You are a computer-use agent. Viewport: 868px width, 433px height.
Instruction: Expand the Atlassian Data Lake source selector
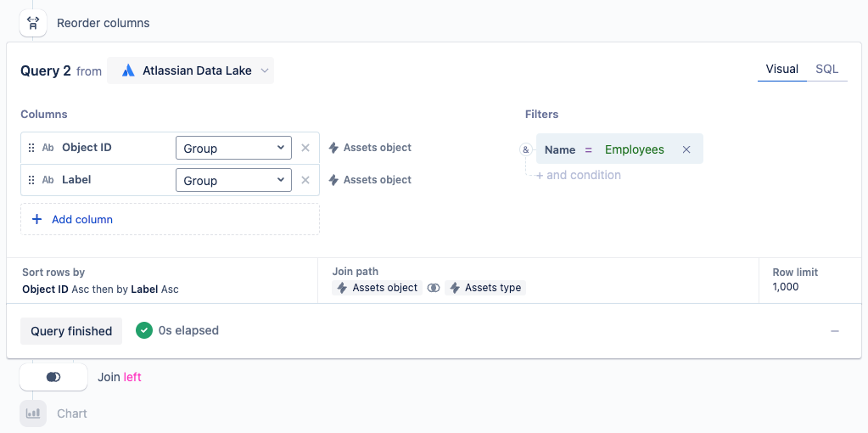pos(265,71)
